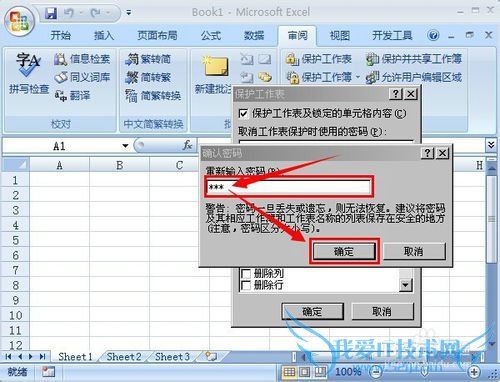Select row 5 header
Screen dimensions: 500x382
[16, 240]
